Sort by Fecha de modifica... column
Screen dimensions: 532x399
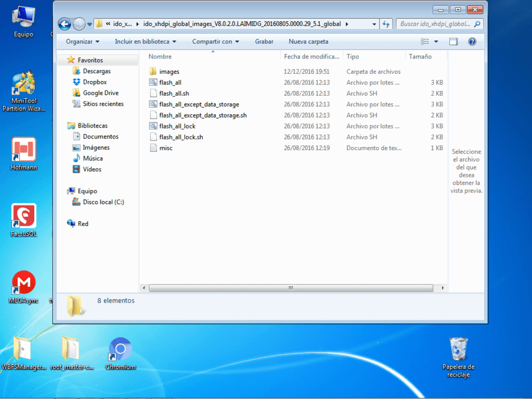312,57
